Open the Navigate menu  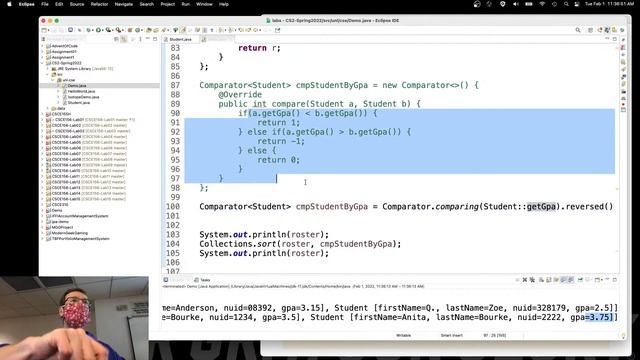(124, 4)
